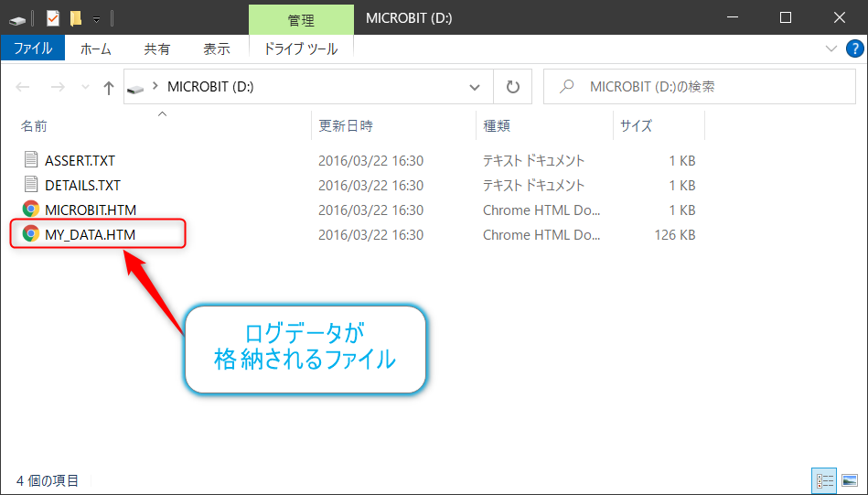This screenshot has width=868, height=495.
Task: Open the recent locations dropdown arrow
Action: point(85,87)
